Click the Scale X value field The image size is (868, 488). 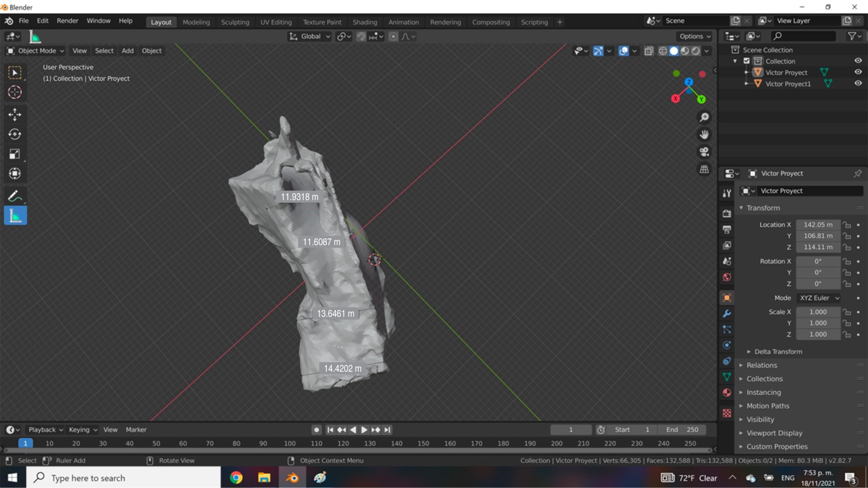[818, 312]
